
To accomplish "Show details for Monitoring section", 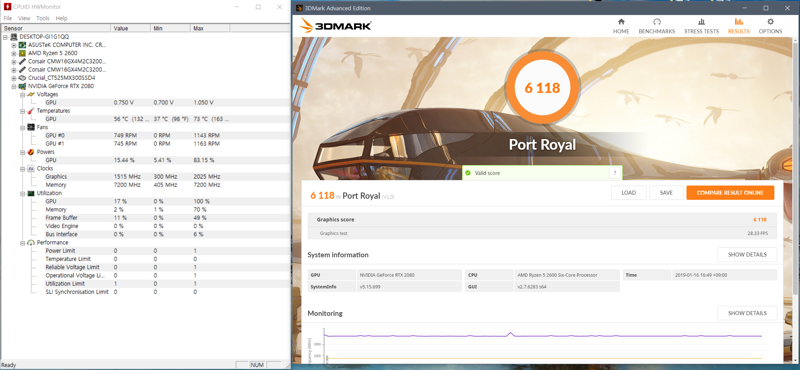I will 747,313.
